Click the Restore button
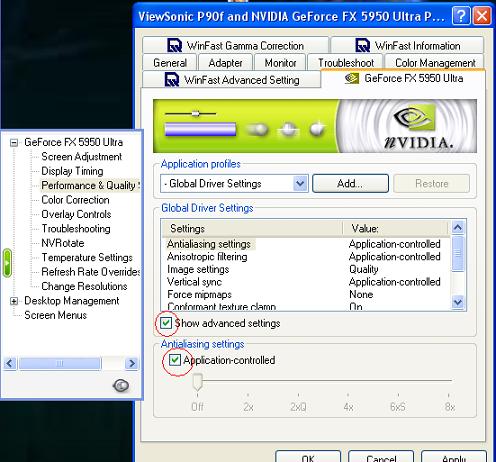The width and height of the screenshot is (496, 462). (x=432, y=183)
